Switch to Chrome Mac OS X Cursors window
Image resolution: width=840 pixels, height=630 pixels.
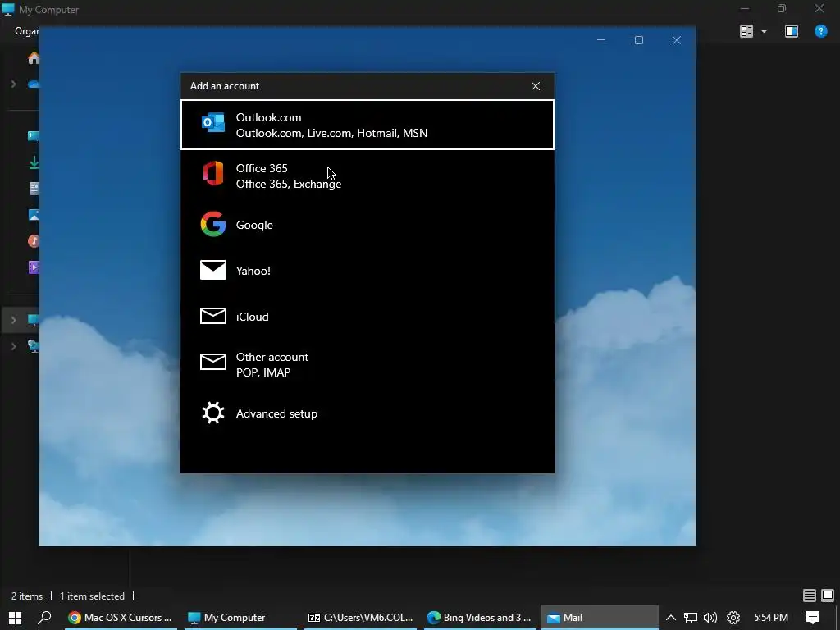point(121,618)
